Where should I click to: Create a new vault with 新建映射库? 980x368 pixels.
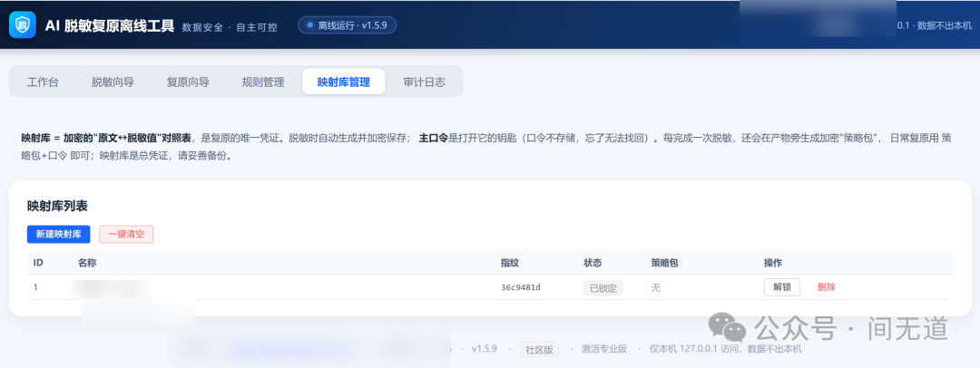coord(59,234)
